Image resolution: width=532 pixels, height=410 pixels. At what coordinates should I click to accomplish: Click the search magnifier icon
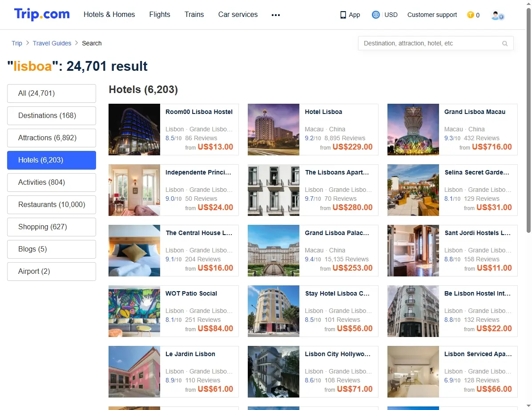[505, 44]
